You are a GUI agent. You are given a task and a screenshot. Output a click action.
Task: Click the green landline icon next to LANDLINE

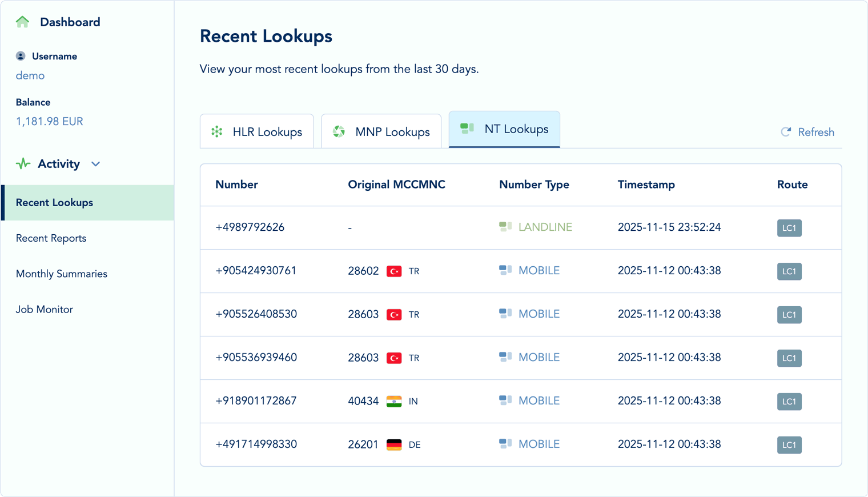(x=505, y=226)
